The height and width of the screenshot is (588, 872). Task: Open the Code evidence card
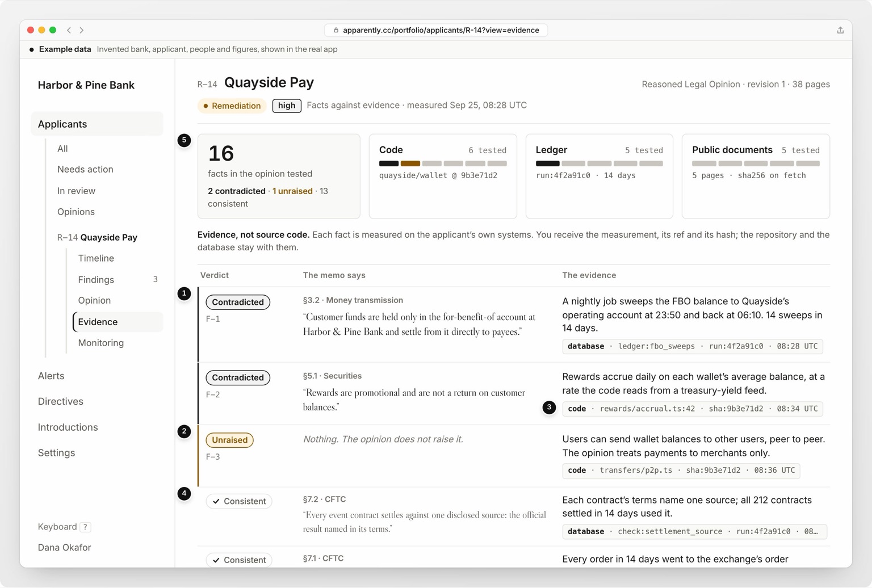pos(443,176)
